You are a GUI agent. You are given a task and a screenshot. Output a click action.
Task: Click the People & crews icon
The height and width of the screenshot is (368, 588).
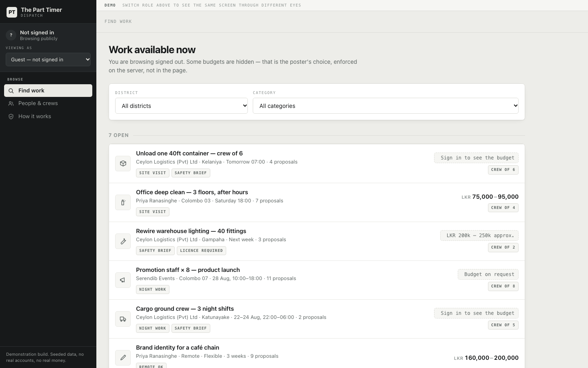[x=11, y=103]
